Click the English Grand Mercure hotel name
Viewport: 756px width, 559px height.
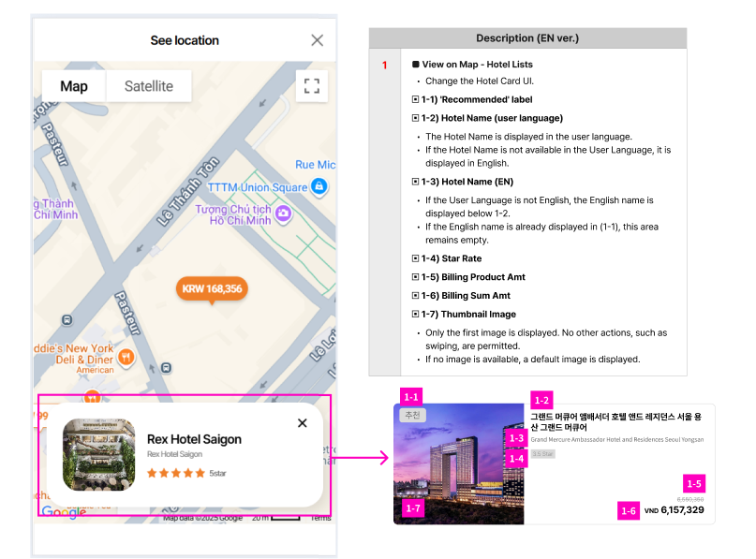point(617,439)
